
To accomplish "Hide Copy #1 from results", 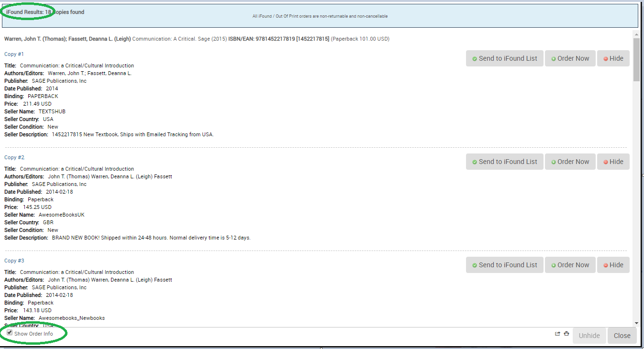I will (613, 58).
